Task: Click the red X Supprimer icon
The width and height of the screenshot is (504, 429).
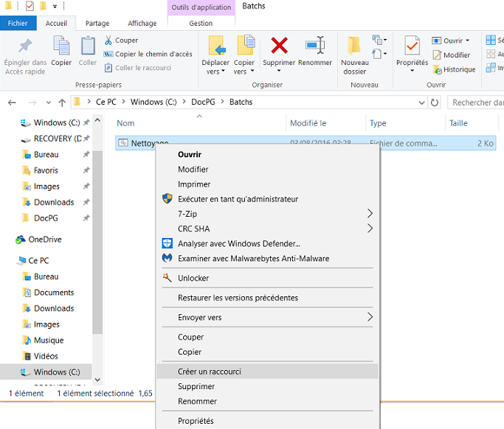Action: click(279, 45)
